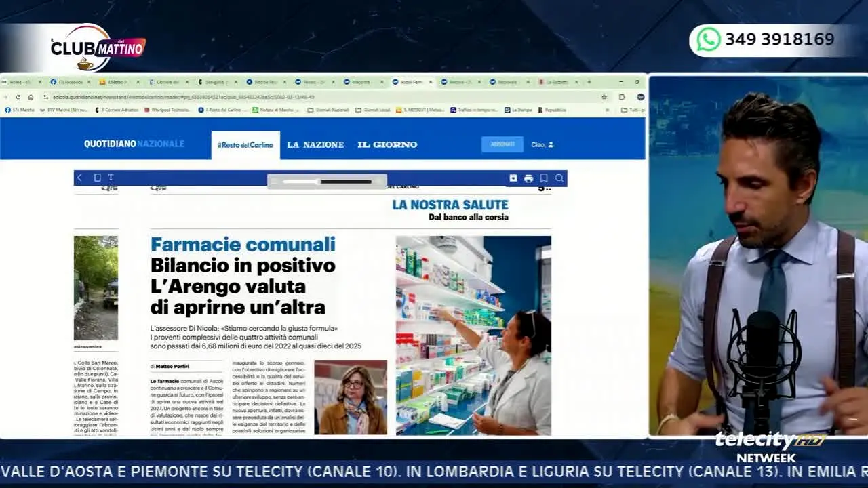The width and height of the screenshot is (868, 488).
Task: Open Traffico in tempo reale bookmark
Action: [475, 110]
